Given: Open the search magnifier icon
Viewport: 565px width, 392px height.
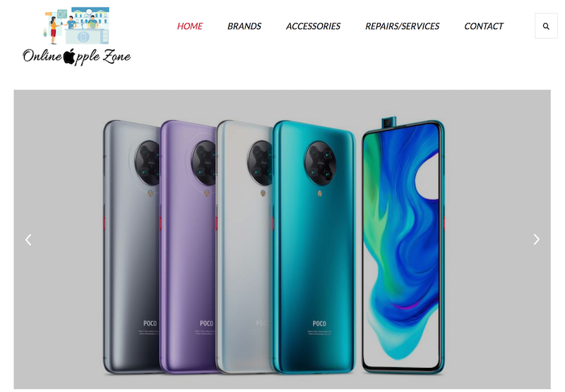Looking at the screenshot, I should point(546,26).
